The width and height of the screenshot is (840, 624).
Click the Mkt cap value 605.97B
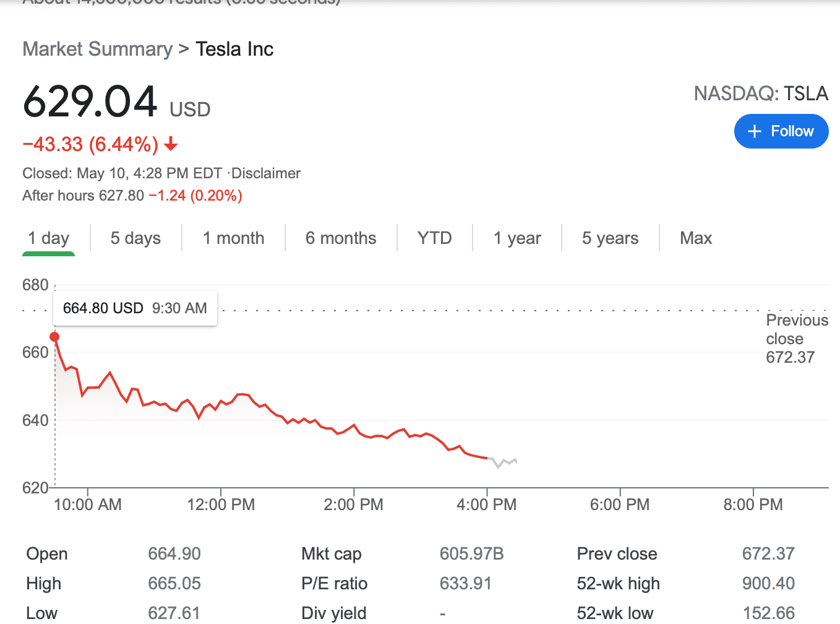(471, 553)
